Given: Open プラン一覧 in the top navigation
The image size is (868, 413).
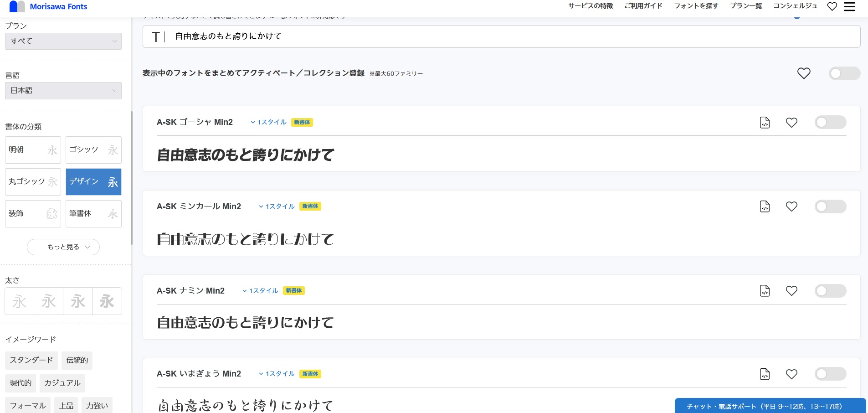Looking at the screenshot, I should (x=746, y=6).
